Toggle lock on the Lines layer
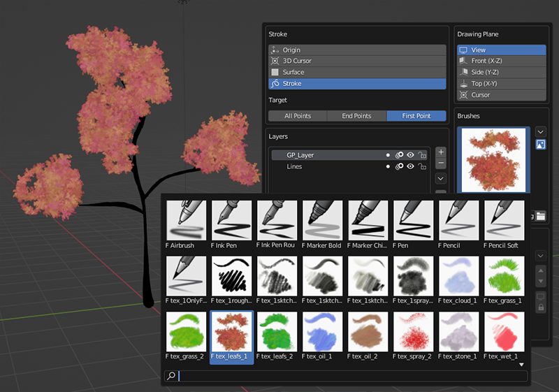The width and height of the screenshot is (559, 392). [x=423, y=167]
